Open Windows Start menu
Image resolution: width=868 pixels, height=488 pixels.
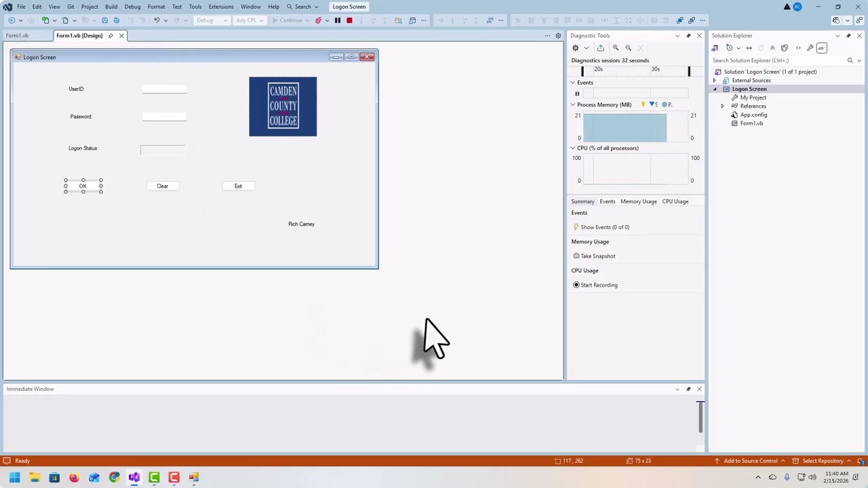[14, 478]
